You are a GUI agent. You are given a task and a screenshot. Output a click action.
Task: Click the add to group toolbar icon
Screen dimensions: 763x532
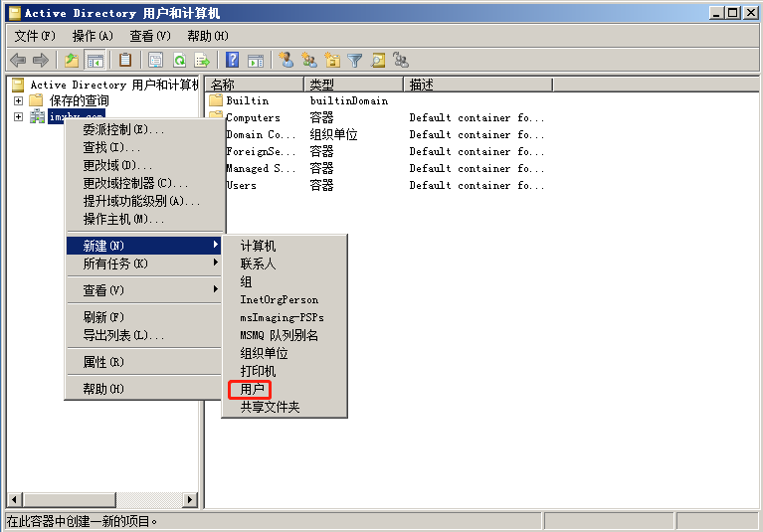point(401,60)
